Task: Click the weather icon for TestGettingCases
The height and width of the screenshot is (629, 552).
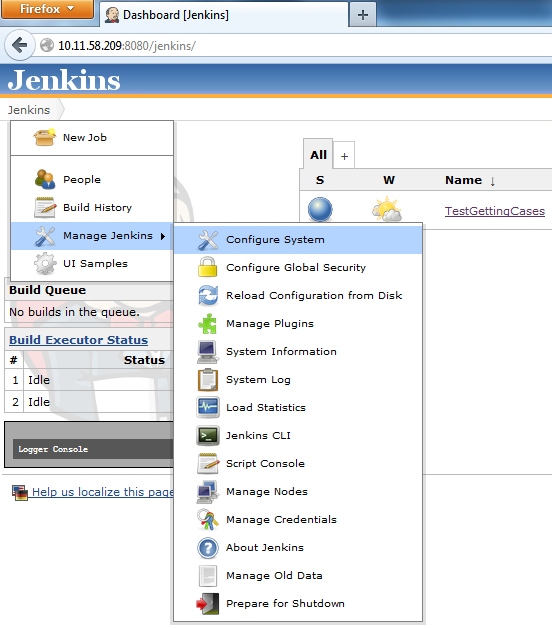Action: coord(387,209)
